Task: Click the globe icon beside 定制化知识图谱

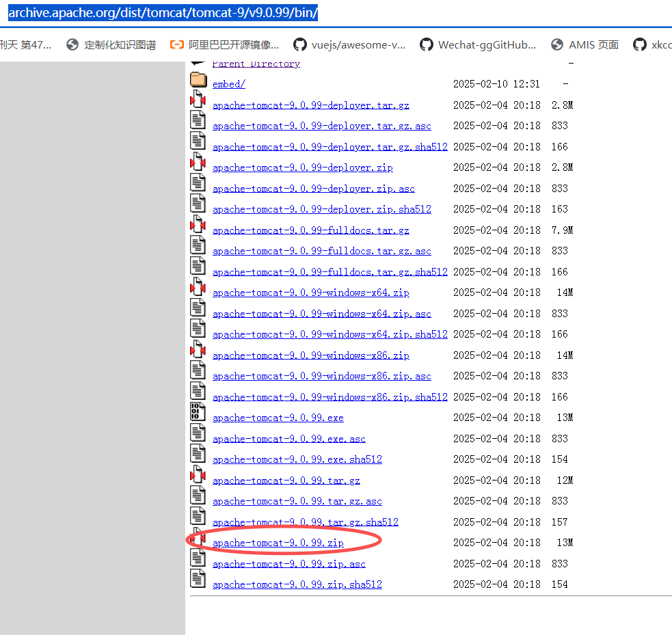Action: click(72, 44)
